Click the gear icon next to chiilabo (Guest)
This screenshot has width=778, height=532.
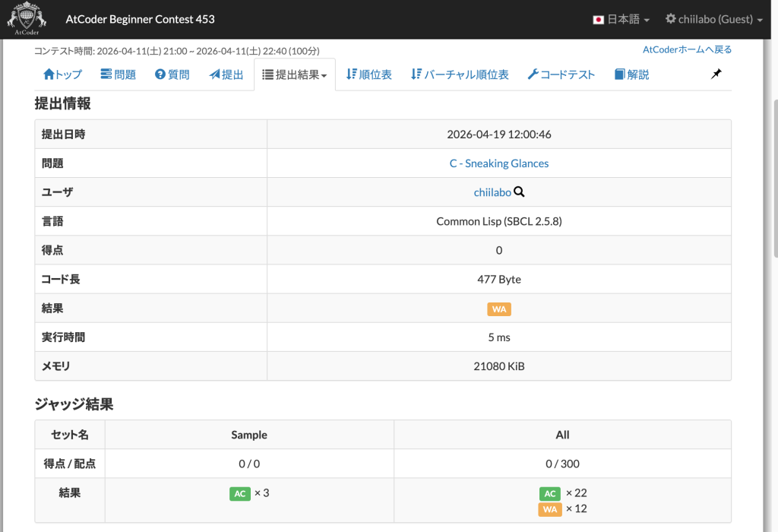[x=670, y=20]
